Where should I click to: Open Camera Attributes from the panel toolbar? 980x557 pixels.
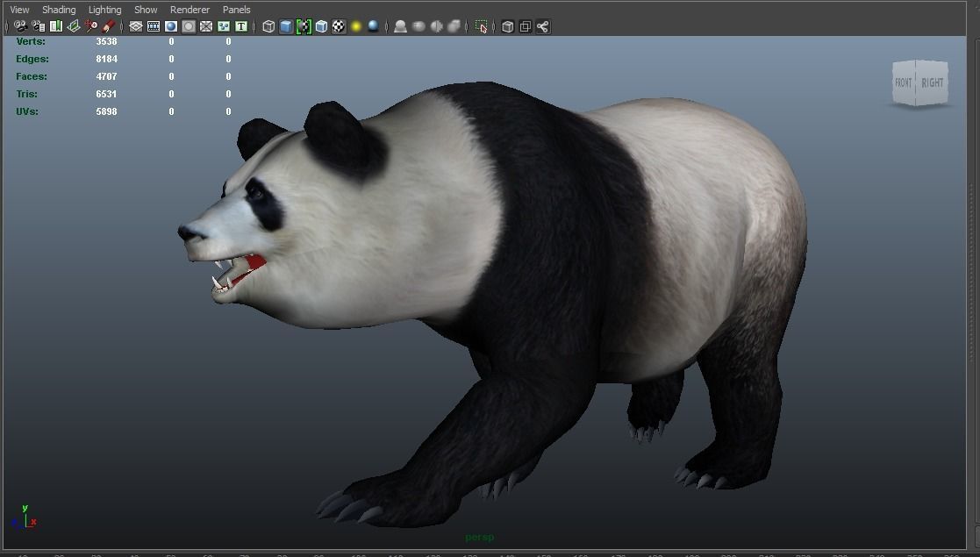tap(38, 26)
